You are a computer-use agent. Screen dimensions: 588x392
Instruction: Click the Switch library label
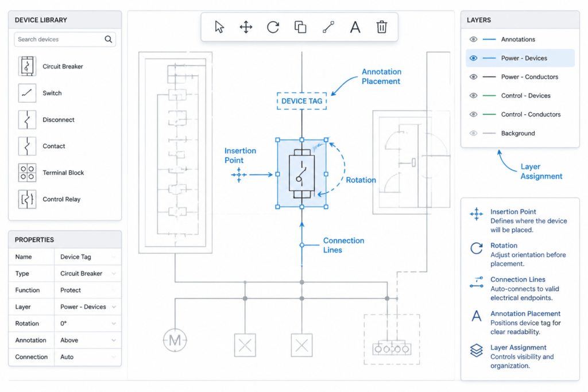click(x=52, y=93)
